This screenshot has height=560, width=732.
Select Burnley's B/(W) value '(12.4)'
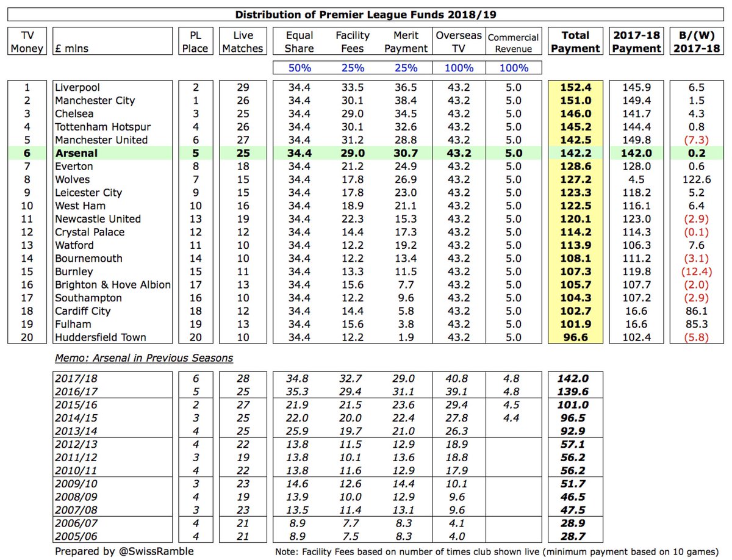(696, 271)
